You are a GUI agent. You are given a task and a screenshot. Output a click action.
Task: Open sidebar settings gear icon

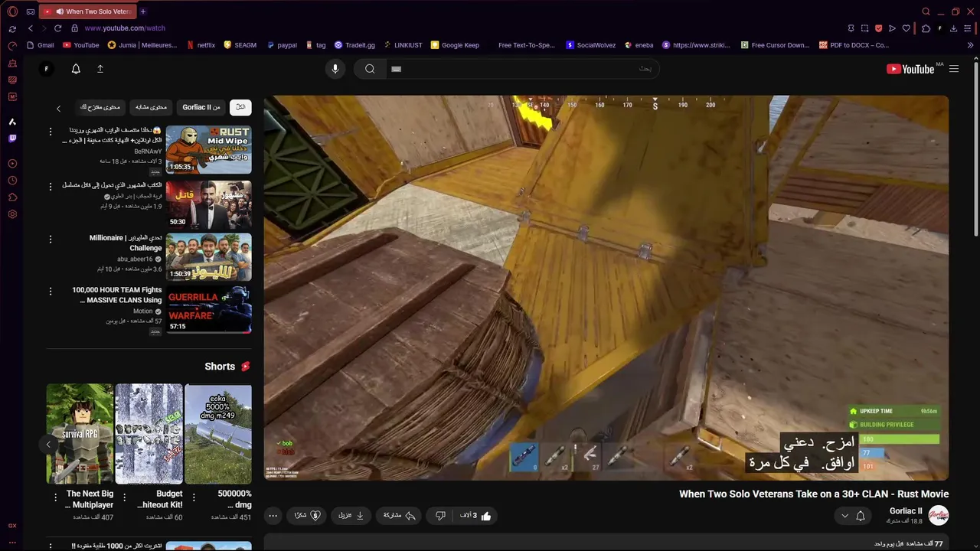[12, 214]
